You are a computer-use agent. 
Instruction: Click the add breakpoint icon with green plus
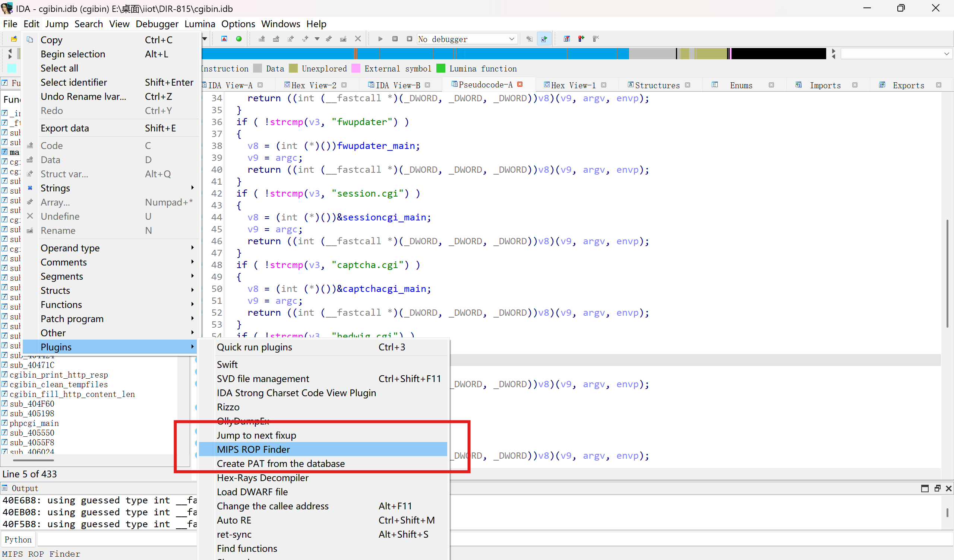coord(581,39)
